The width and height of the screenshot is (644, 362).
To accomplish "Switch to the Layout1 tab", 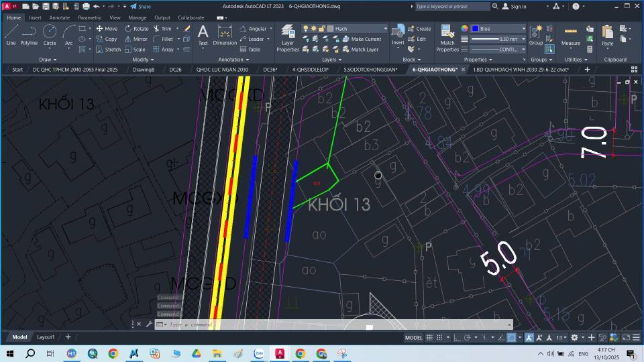I will pyautogui.click(x=46, y=337).
